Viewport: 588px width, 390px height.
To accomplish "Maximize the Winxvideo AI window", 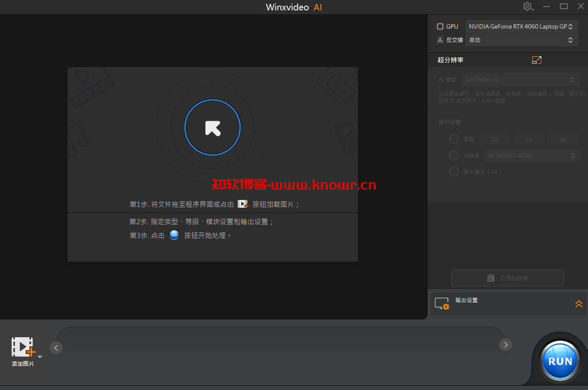I will click(564, 6).
